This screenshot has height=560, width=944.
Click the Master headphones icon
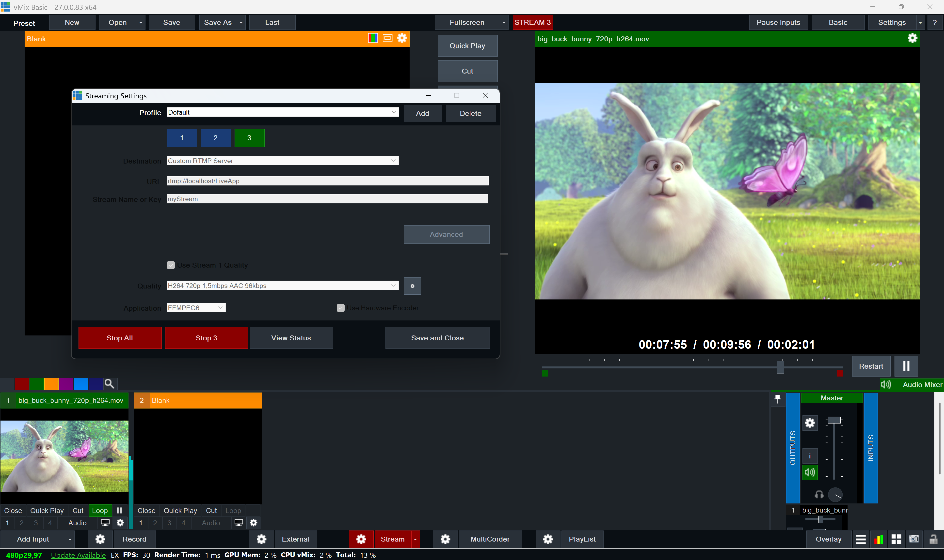(x=819, y=494)
